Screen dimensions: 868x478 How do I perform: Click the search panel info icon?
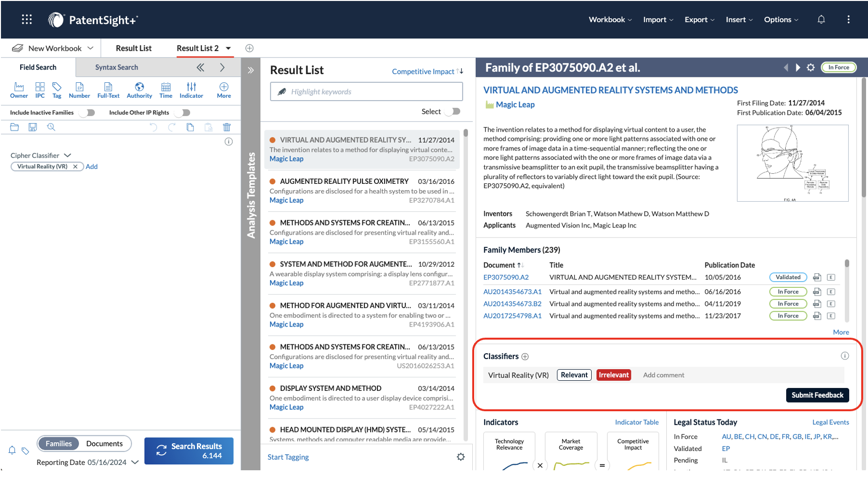[x=229, y=142]
